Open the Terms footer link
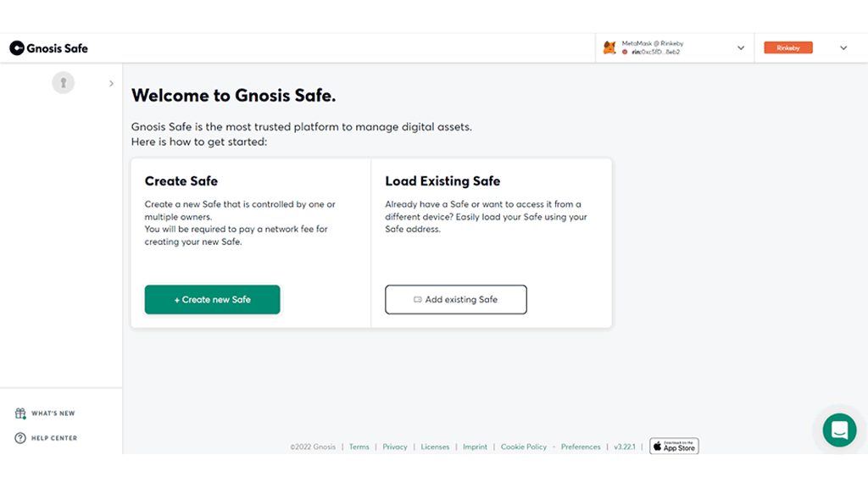The width and height of the screenshot is (868, 488). click(359, 447)
